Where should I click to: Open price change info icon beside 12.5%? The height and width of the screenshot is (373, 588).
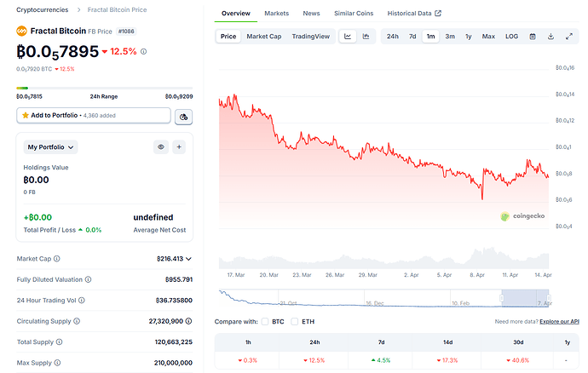[144, 52]
